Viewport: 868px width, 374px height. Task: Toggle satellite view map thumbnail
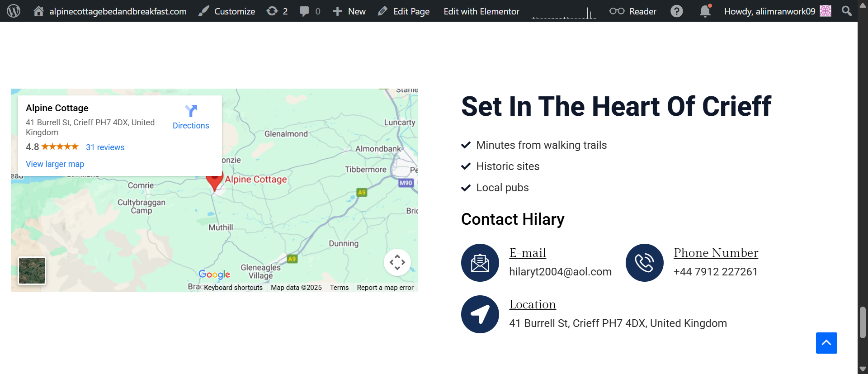(32, 270)
